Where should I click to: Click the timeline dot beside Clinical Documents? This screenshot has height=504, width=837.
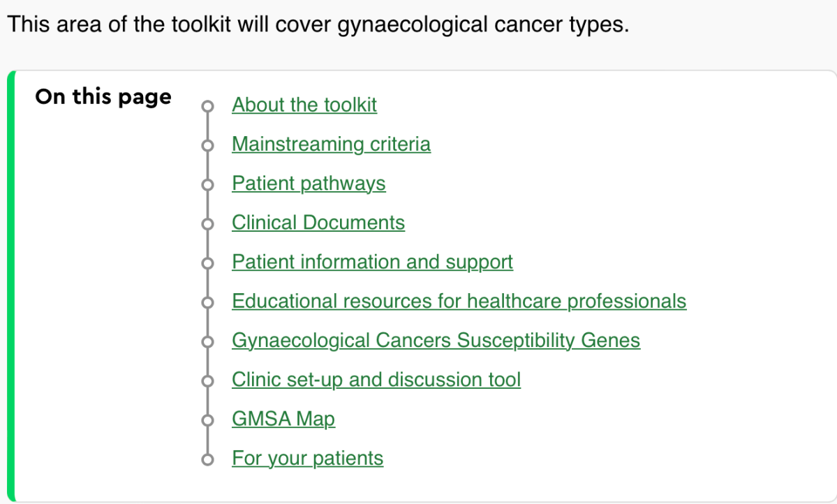pyautogui.click(x=206, y=224)
